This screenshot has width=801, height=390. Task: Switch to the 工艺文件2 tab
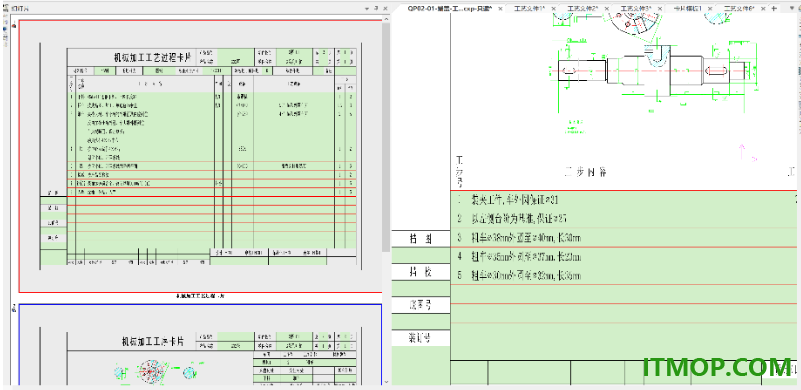[x=583, y=9]
